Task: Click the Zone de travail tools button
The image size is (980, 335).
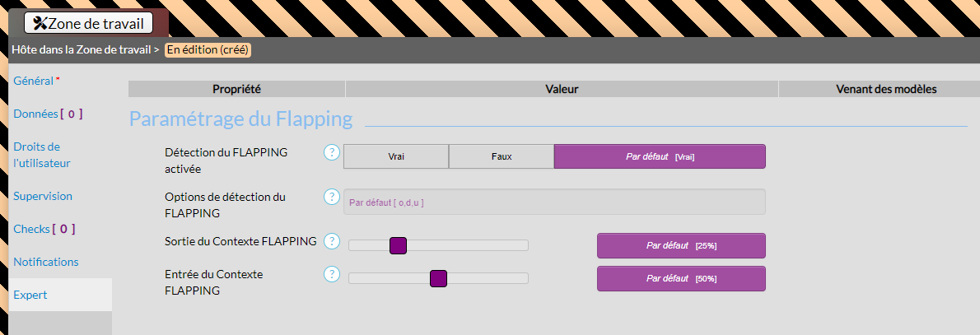Action: coord(89,23)
